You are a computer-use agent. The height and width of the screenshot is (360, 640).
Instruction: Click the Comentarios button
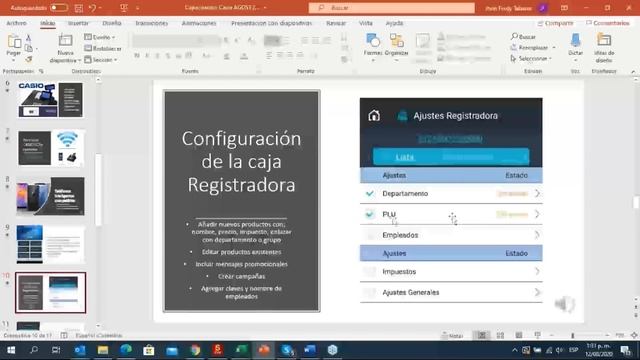point(608,23)
